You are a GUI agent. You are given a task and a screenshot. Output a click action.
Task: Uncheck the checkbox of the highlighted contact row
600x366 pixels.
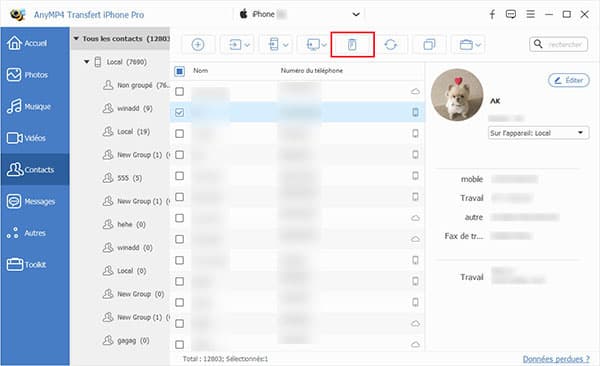pos(179,113)
